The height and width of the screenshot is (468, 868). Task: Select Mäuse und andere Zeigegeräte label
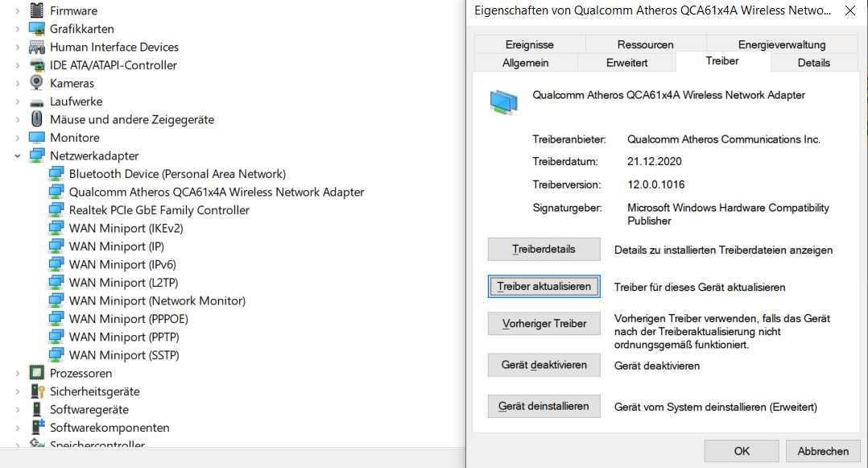pos(132,120)
